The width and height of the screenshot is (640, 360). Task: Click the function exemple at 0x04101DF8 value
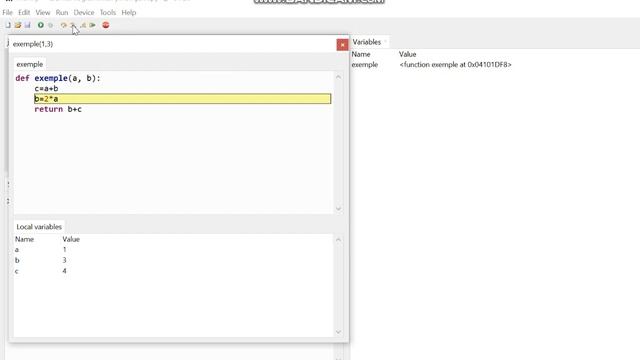coord(455,64)
